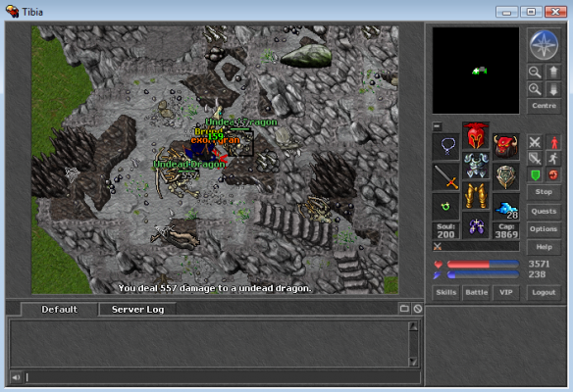
Task: Click the mana value 238
Action: click(x=537, y=274)
